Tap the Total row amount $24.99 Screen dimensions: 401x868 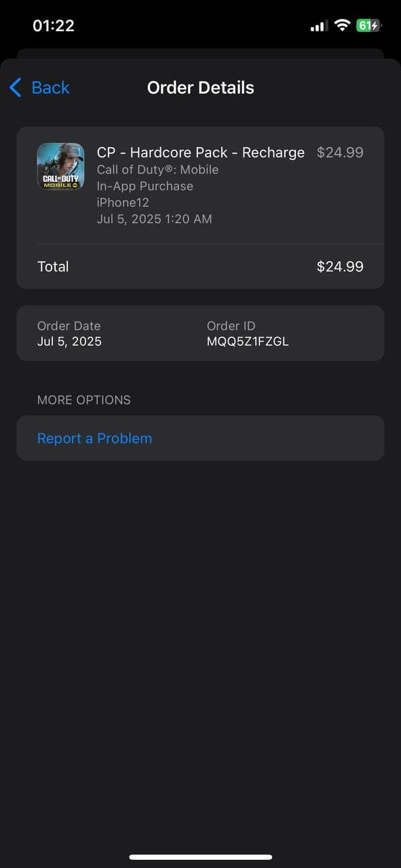[340, 267]
